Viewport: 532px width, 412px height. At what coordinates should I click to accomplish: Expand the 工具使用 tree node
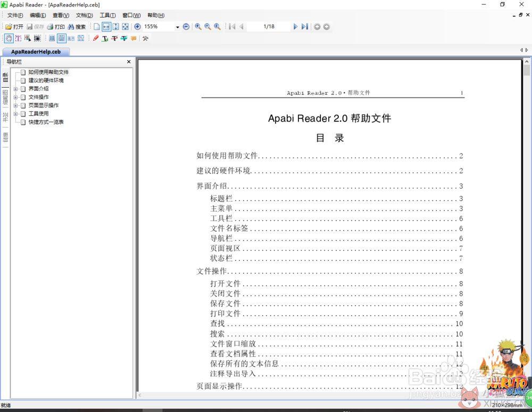[x=15, y=114]
